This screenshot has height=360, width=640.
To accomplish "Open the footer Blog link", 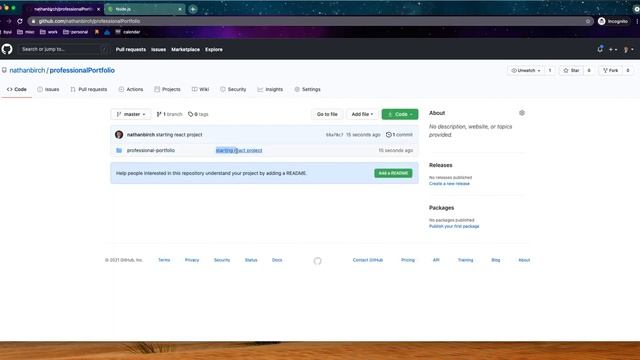I will (496, 260).
